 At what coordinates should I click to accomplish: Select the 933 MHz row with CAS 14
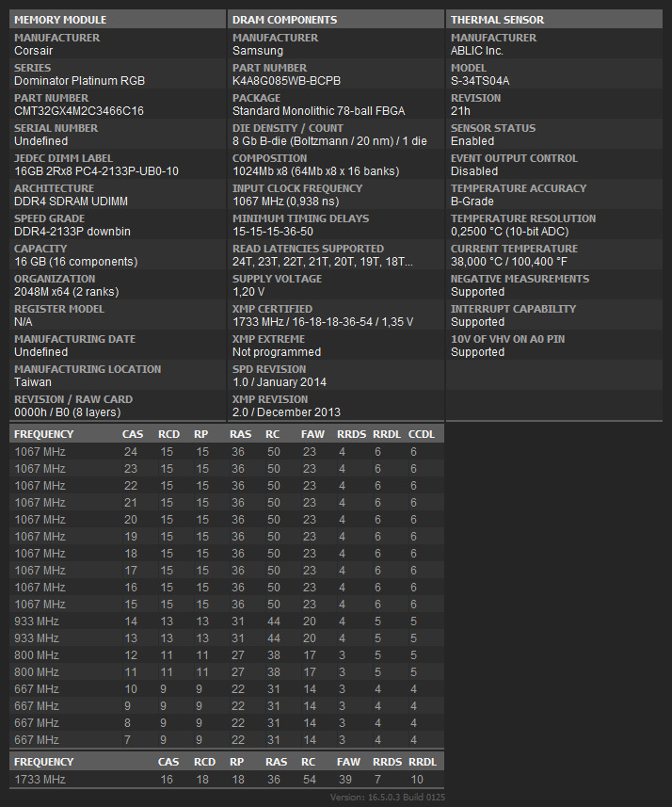point(227,621)
